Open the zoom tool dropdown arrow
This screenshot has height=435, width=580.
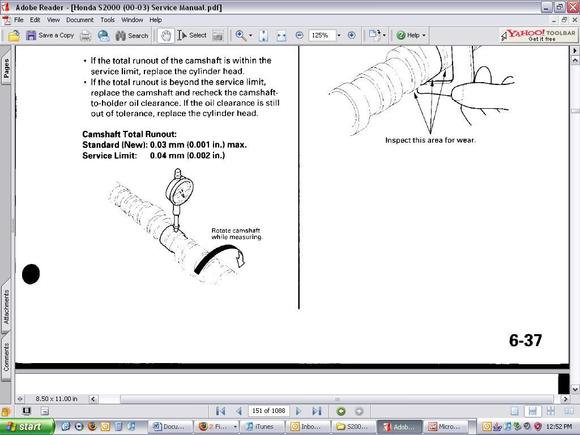coord(251,36)
